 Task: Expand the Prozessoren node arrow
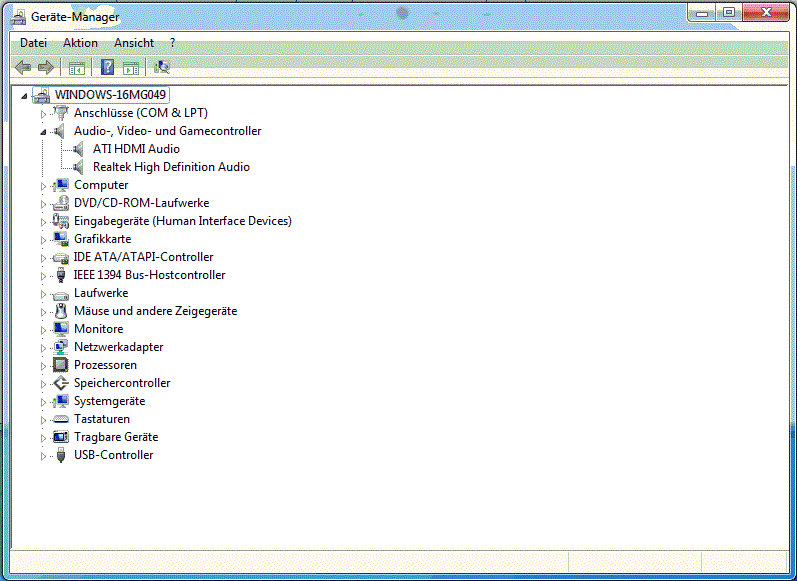(43, 366)
